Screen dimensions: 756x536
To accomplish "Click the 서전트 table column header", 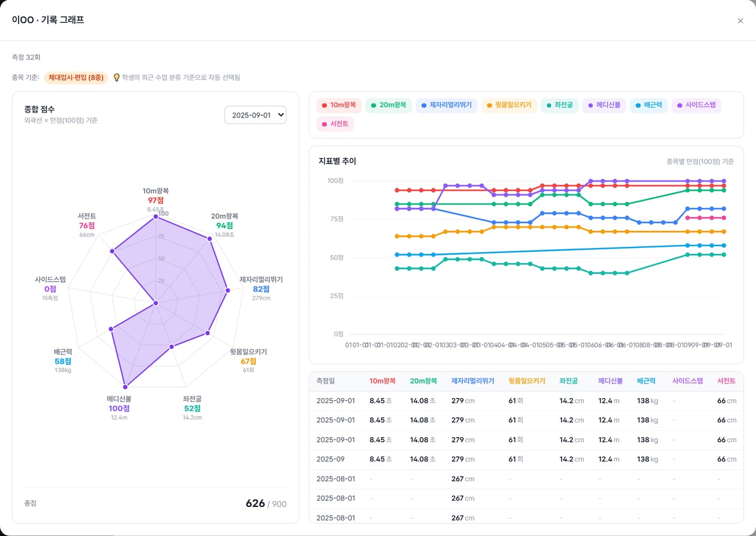I will pos(726,381).
